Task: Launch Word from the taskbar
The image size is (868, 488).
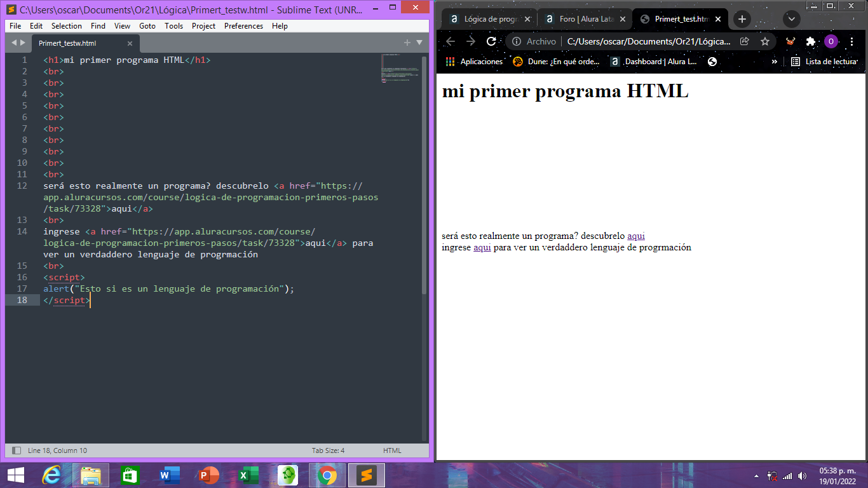Action: tap(170, 475)
